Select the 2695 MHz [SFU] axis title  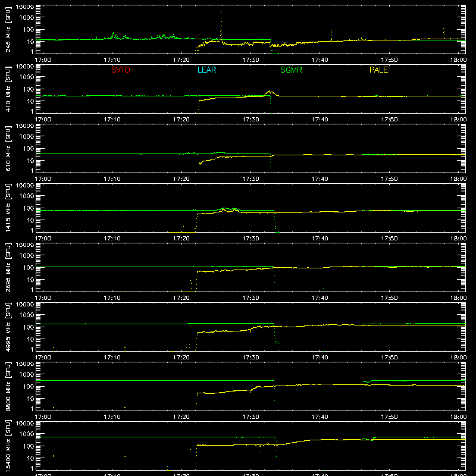[8, 267]
